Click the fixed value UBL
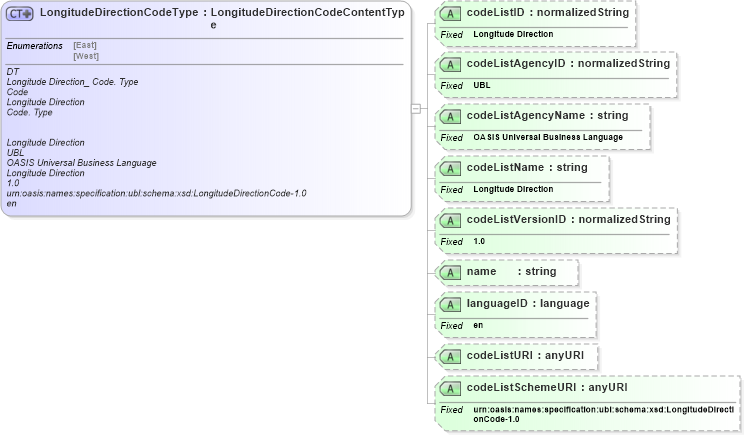 coord(482,85)
